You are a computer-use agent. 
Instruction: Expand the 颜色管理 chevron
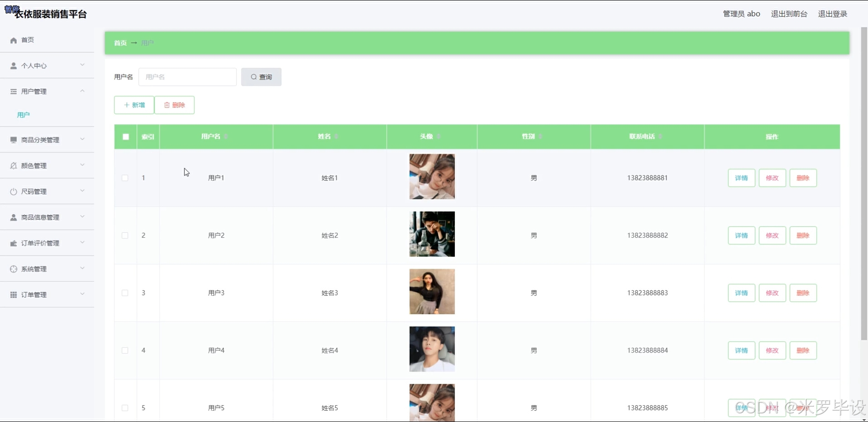click(82, 165)
